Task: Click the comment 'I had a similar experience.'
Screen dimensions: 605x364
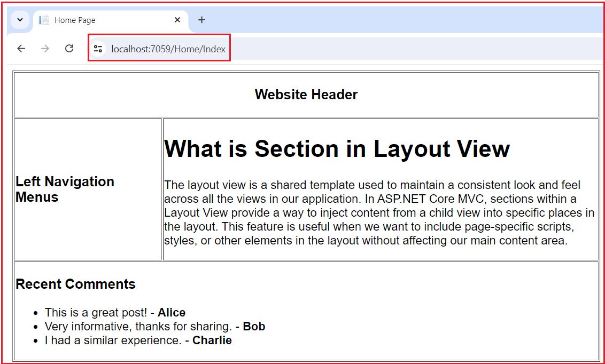Action: click(x=113, y=341)
